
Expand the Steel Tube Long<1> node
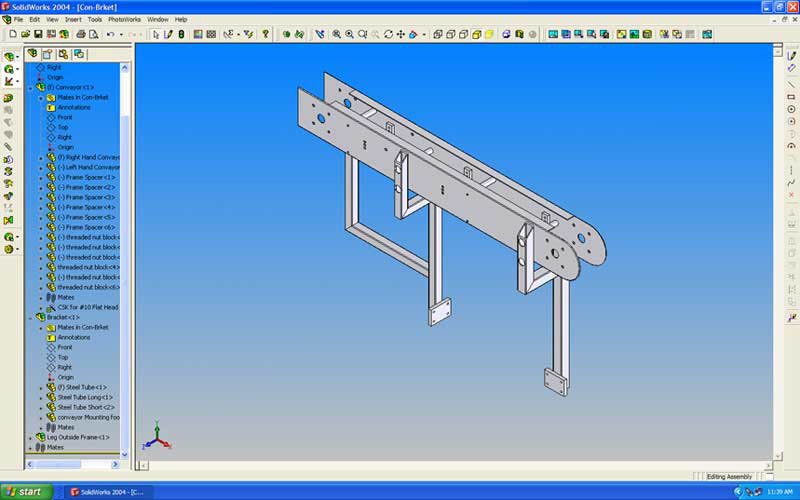41,397
